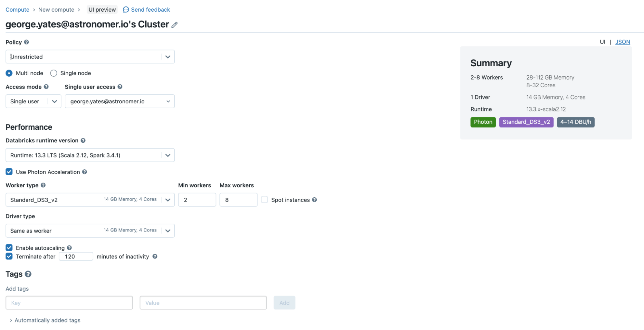Switch to the JSON view
Viewport: 644px width, 330px height.
click(622, 42)
